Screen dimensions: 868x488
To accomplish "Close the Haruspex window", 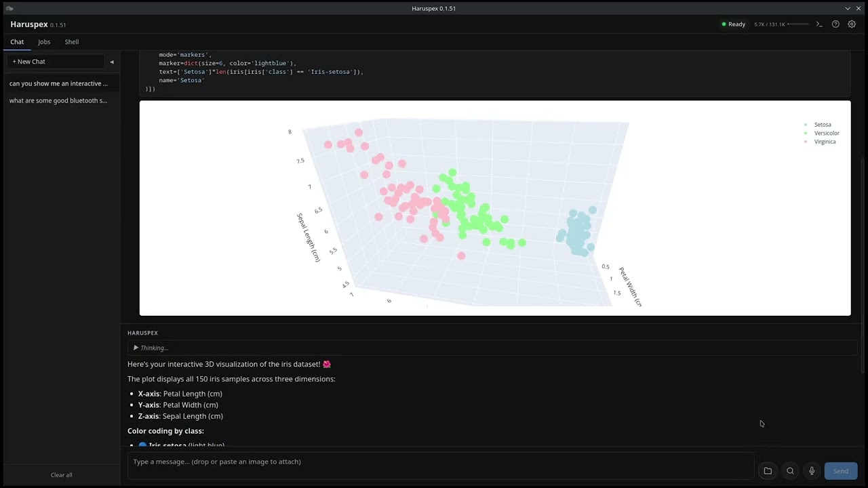I will pyautogui.click(x=859, y=8).
